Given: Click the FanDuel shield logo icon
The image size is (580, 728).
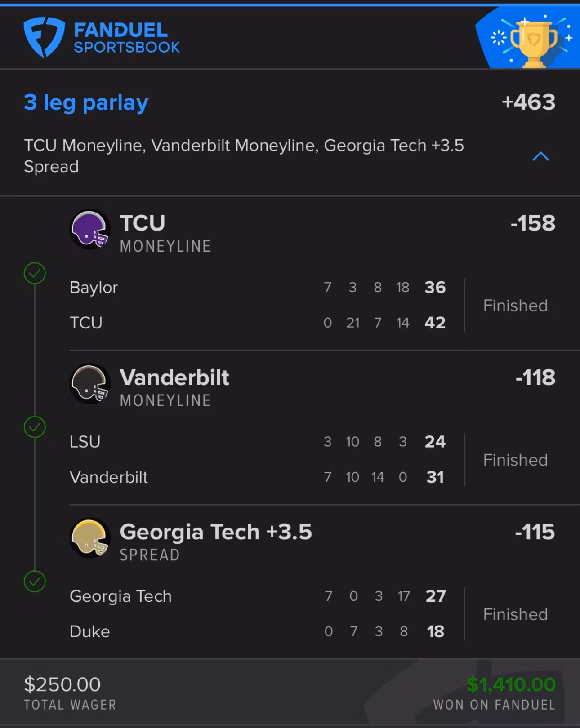Looking at the screenshot, I should (x=44, y=37).
